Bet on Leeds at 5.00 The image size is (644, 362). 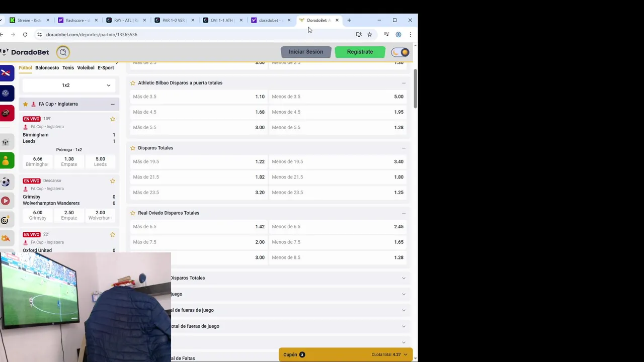pos(100,161)
